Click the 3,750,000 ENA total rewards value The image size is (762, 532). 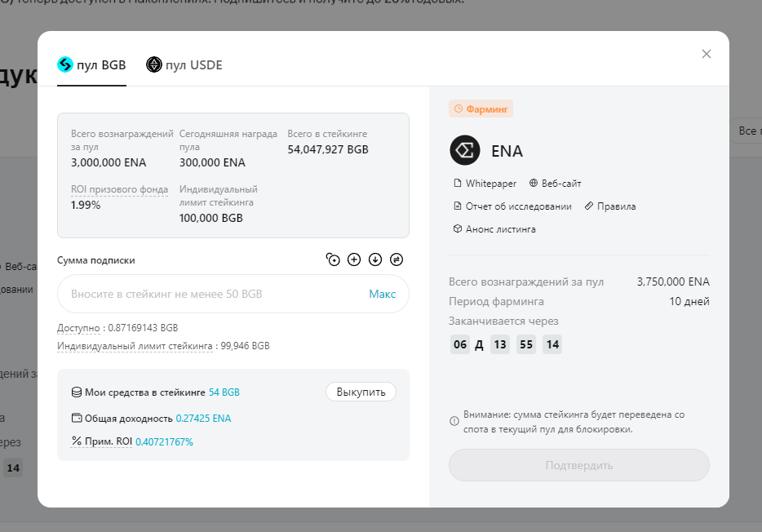click(673, 282)
